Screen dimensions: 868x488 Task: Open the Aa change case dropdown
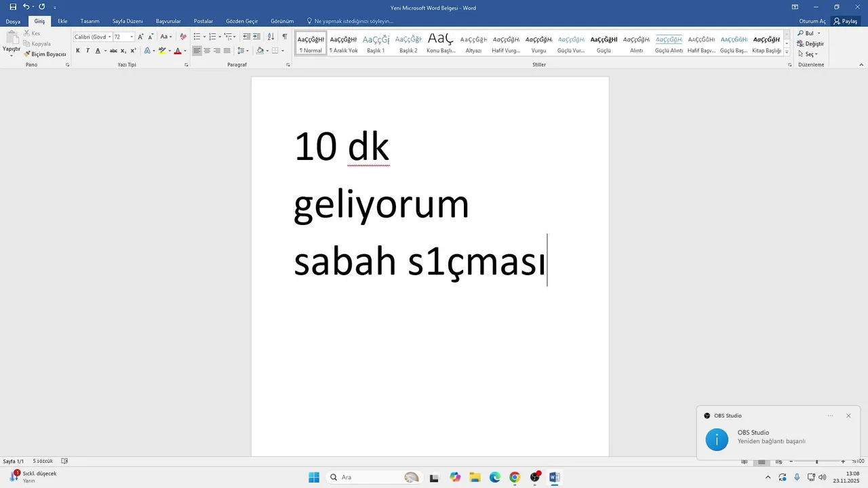(x=166, y=37)
